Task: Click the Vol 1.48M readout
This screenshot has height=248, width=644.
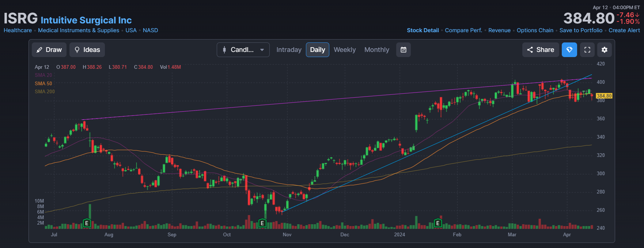Action: [x=170, y=67]
